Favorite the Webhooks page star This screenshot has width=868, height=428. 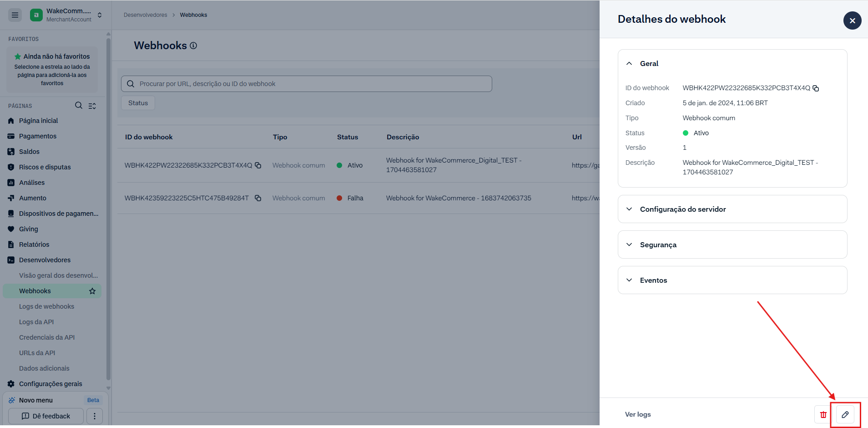pos(92,291)
